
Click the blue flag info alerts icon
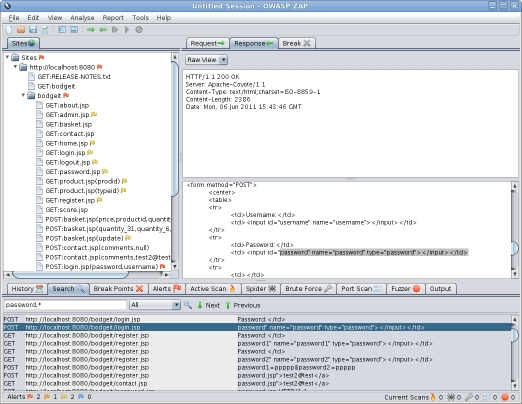[x=81, y=397]
